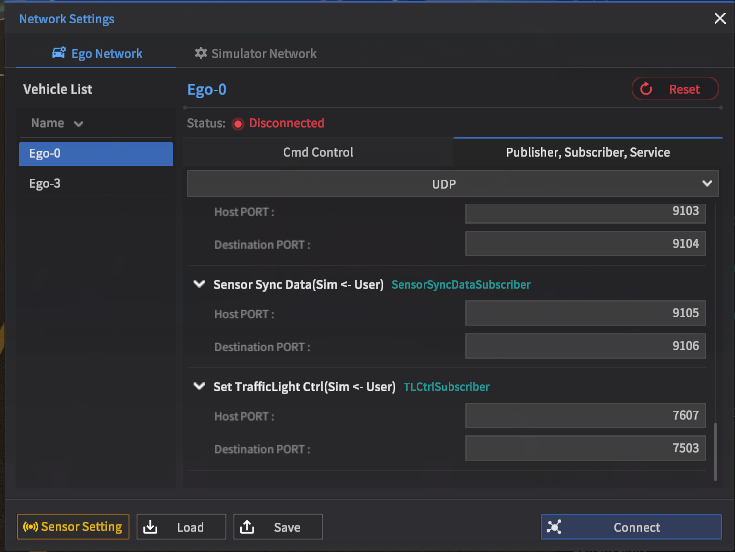Collapse the Sensor Sync Data section
Image resolution: width=735 pixels, height=552 pixels.
pos(199,285)
